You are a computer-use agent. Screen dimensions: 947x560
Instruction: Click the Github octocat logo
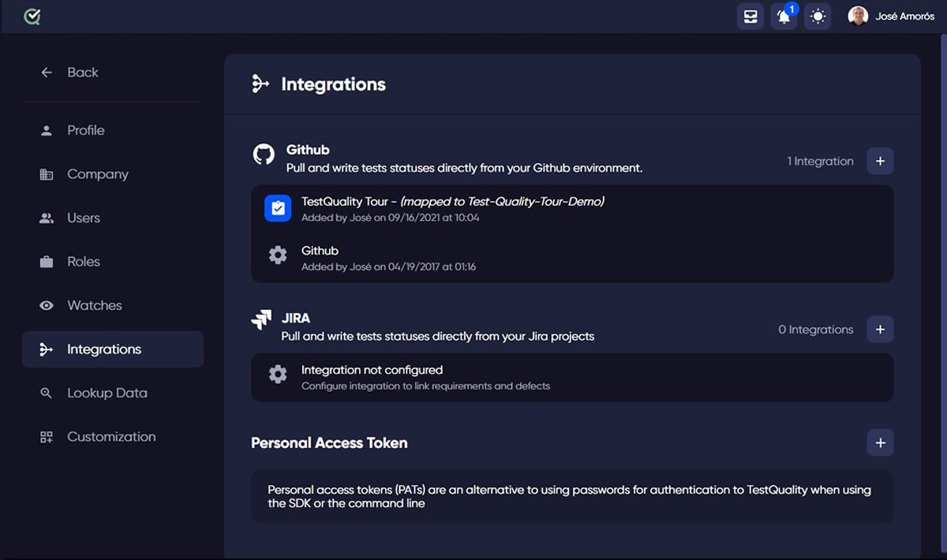click(x=264, y=154)
